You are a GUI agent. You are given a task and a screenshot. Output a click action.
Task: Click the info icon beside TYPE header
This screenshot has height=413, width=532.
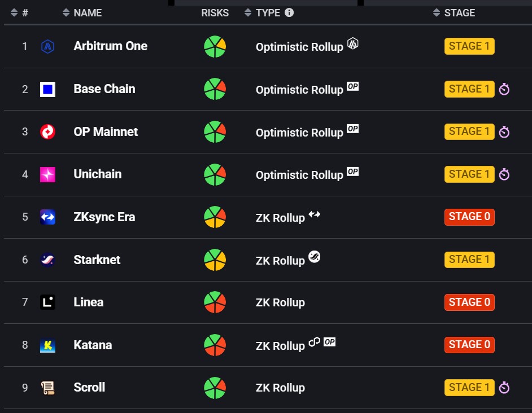289,12
